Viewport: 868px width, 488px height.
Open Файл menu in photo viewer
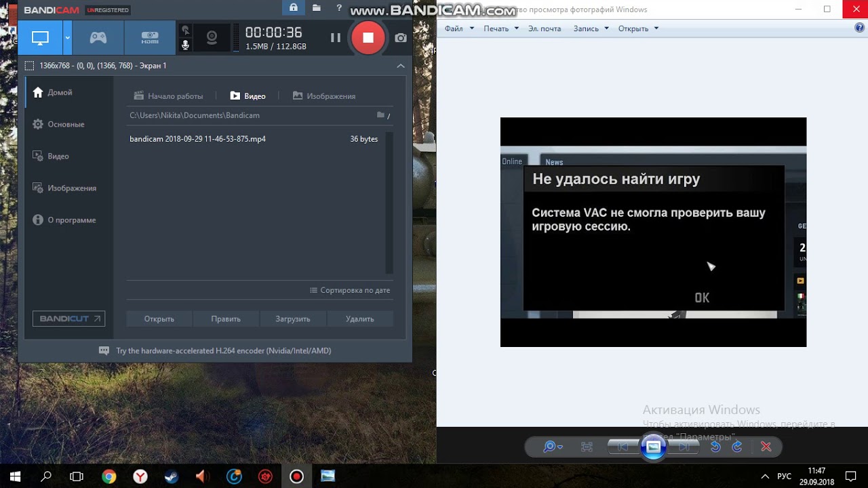tap(459, 28)
